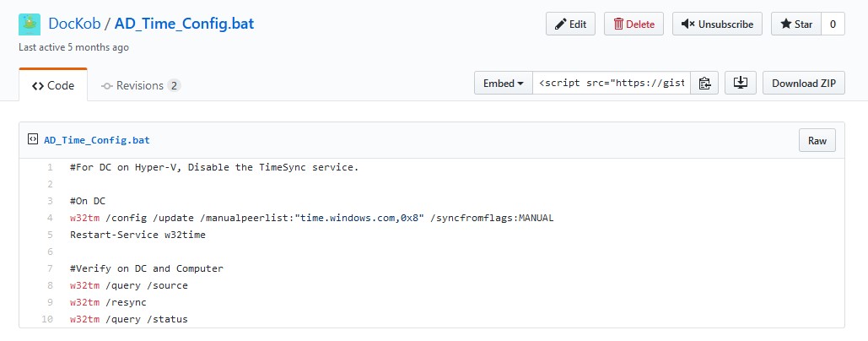Click the DocKob user avatar
This screenshot has width=868, height=341.
pos(30,24)
